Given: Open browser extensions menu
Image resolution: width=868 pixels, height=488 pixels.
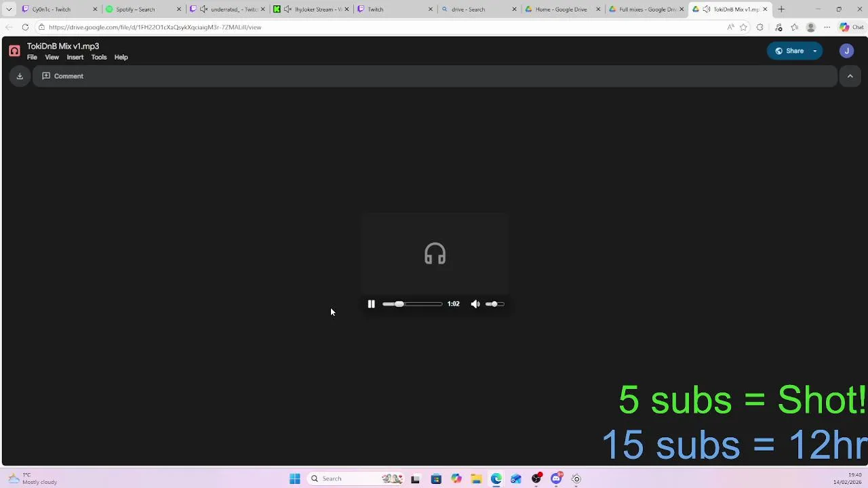Looking at the screenshot, I should (759, 27).
